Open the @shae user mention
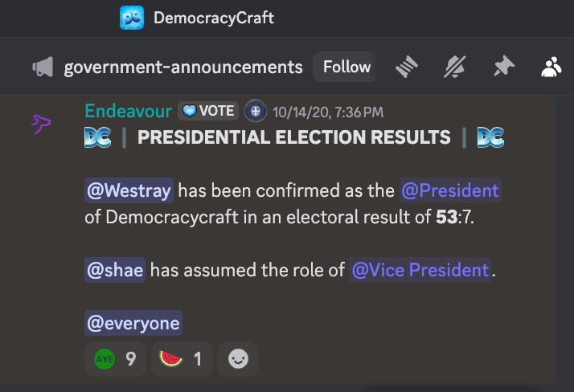 pyautogui.click(x=115, y=270)
